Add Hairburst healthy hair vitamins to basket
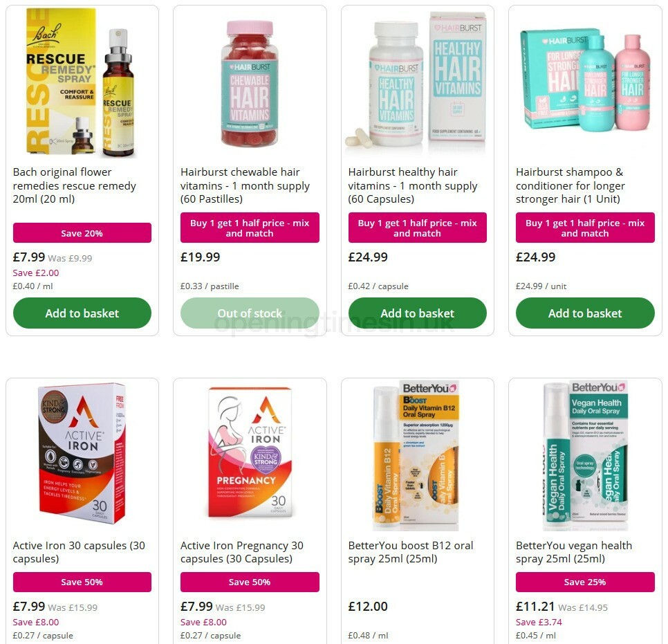 (x=417, y=313)
